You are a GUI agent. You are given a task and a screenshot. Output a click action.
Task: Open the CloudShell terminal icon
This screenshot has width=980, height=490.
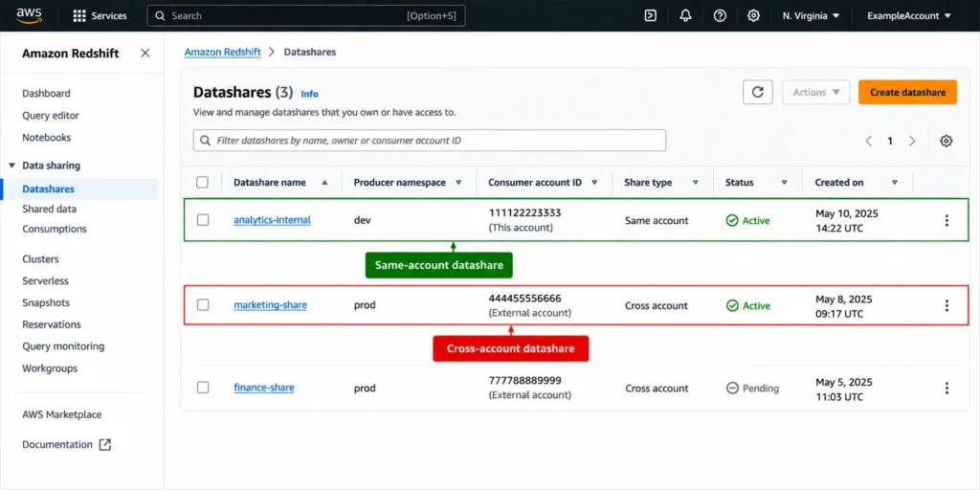tap(650, 15)
